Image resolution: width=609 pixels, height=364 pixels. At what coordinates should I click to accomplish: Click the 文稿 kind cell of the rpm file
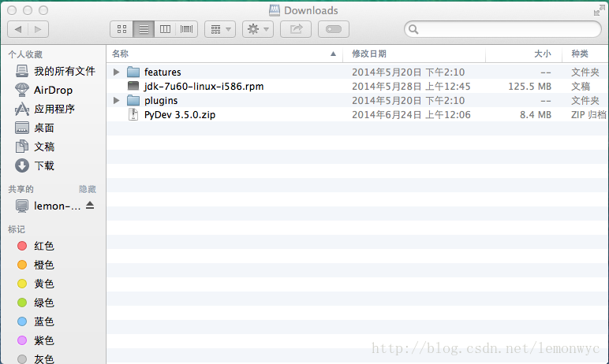pos(581,86)
